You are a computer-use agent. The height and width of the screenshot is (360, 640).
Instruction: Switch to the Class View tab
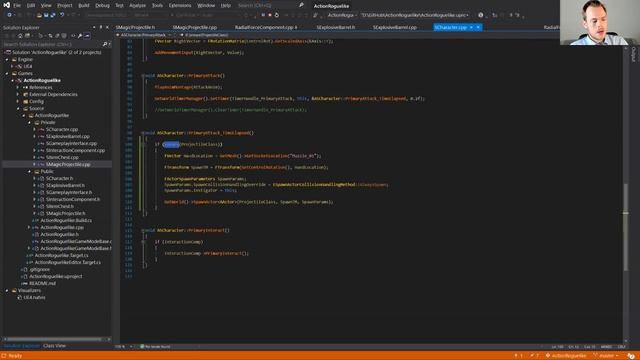click(x=54, y=346)
